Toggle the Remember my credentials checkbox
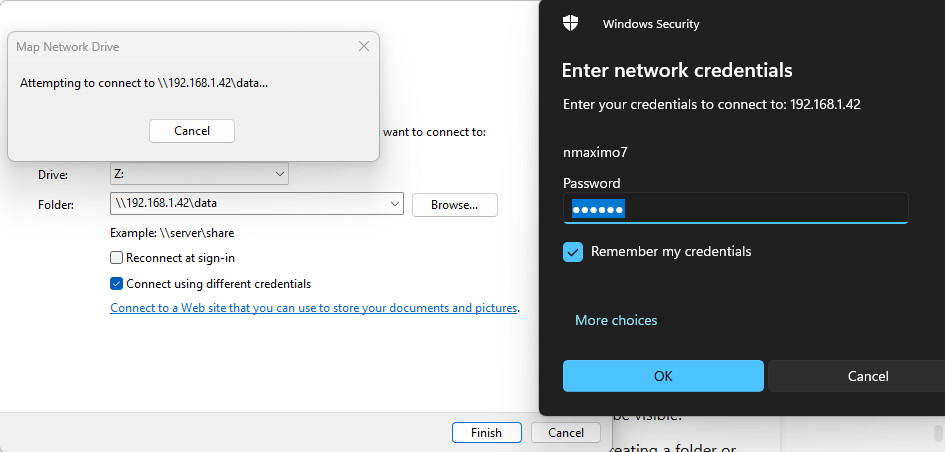 573,252
